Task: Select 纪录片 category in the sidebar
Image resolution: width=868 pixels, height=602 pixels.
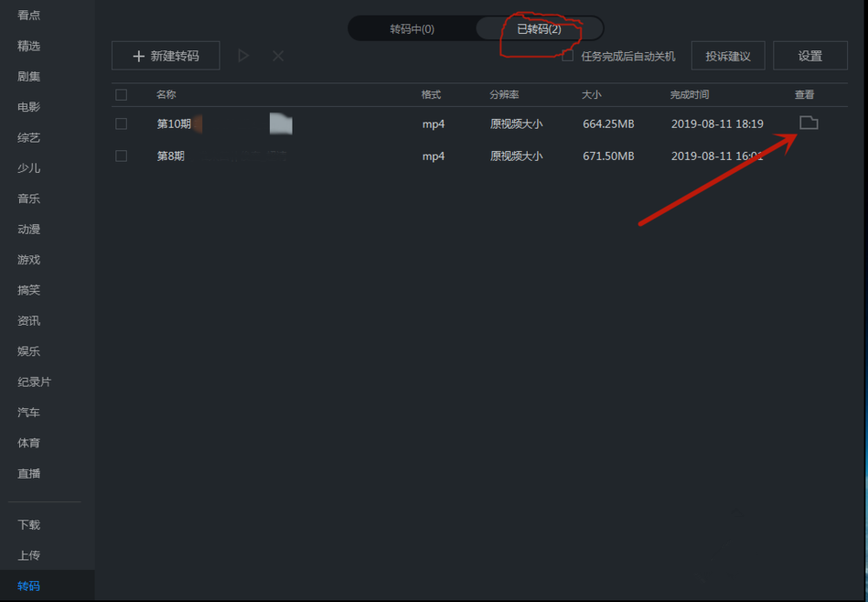Action: 35,381
